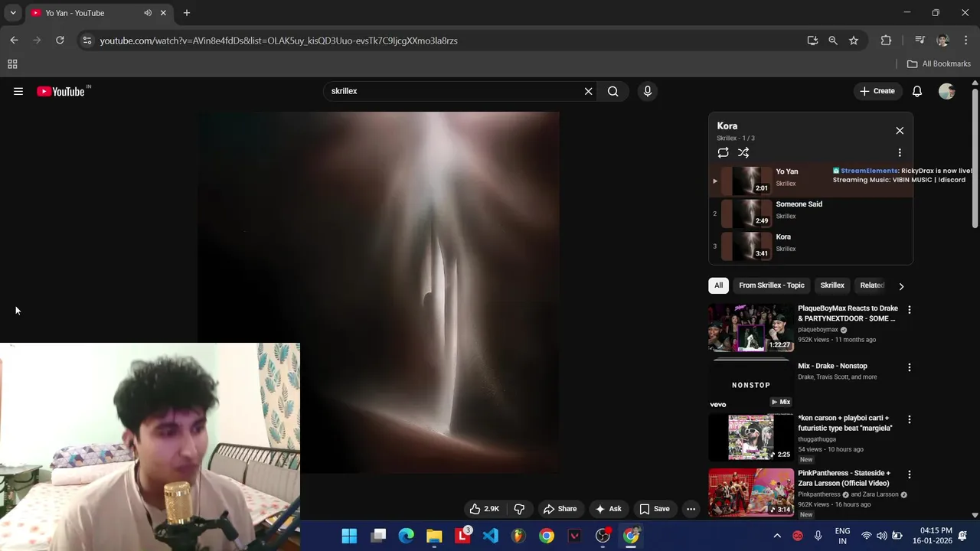Toggle loop playlist in Kora panel
This screenshot has height=551, width=980.
723,152
